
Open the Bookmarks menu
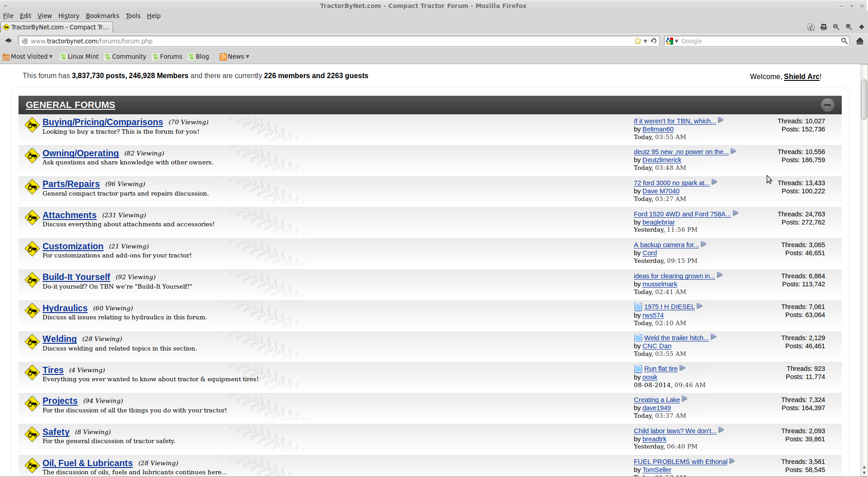(102, 16)
